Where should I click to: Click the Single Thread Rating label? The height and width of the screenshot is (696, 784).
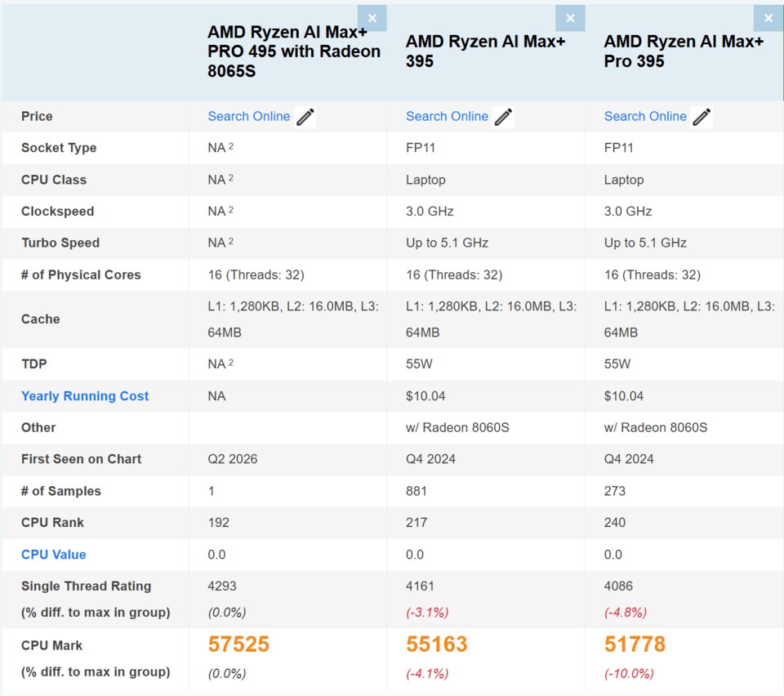click(x=86, y=586)
